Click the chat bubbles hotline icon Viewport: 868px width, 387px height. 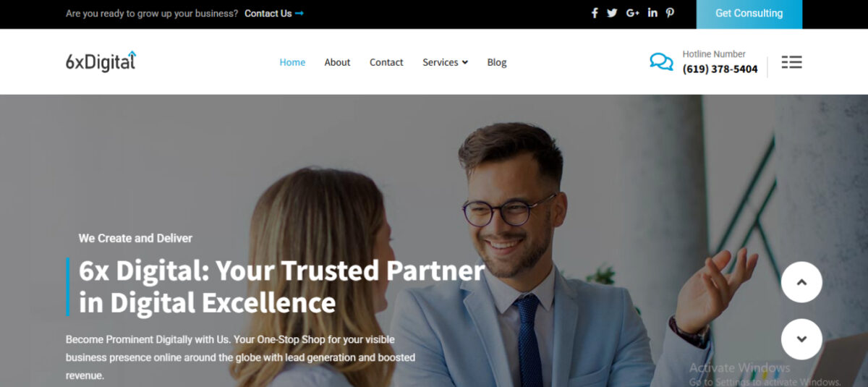pyautogui.click(x=661, y=62)
